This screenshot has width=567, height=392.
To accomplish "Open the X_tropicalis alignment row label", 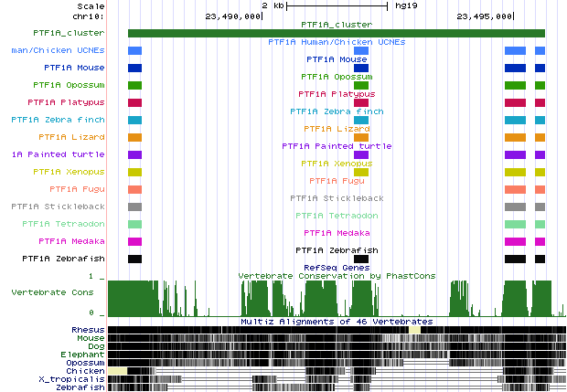I will pos(71,378).
